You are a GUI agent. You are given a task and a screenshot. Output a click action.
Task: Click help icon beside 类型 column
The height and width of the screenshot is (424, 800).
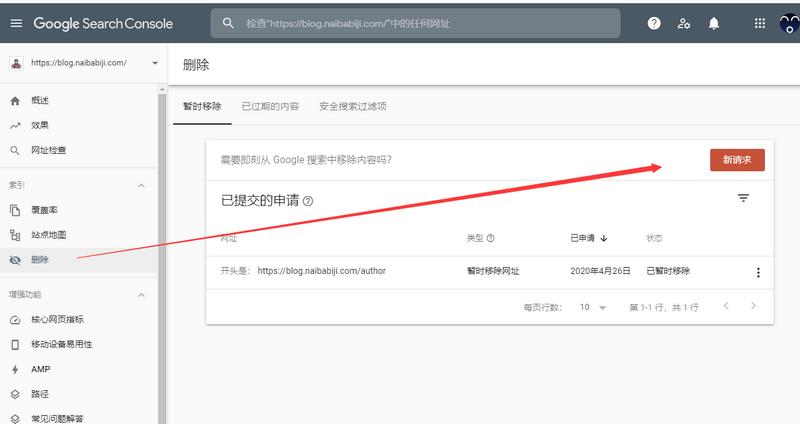[x=490, y=238]
